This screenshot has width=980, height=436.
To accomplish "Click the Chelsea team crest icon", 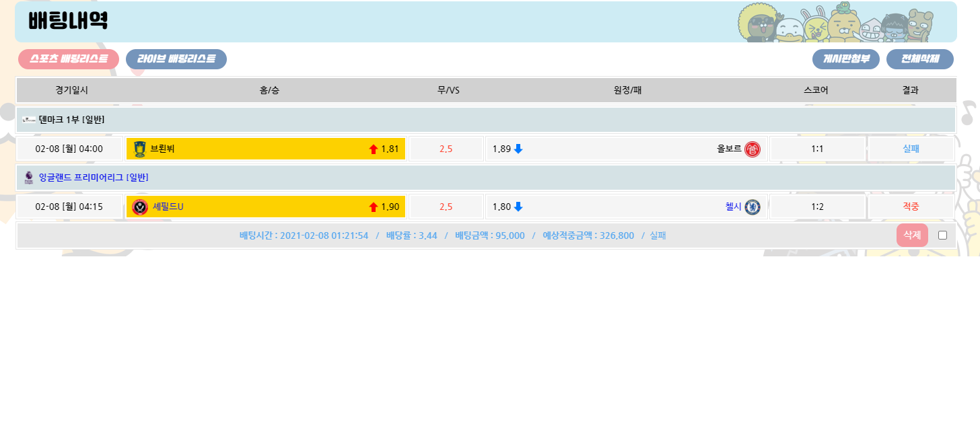I will click(x=752, y=207).
